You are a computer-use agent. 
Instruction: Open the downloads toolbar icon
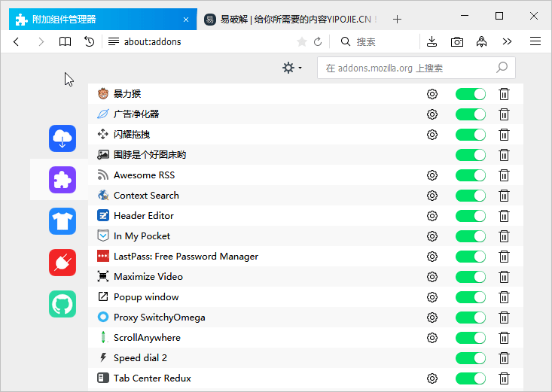[432, 41]
